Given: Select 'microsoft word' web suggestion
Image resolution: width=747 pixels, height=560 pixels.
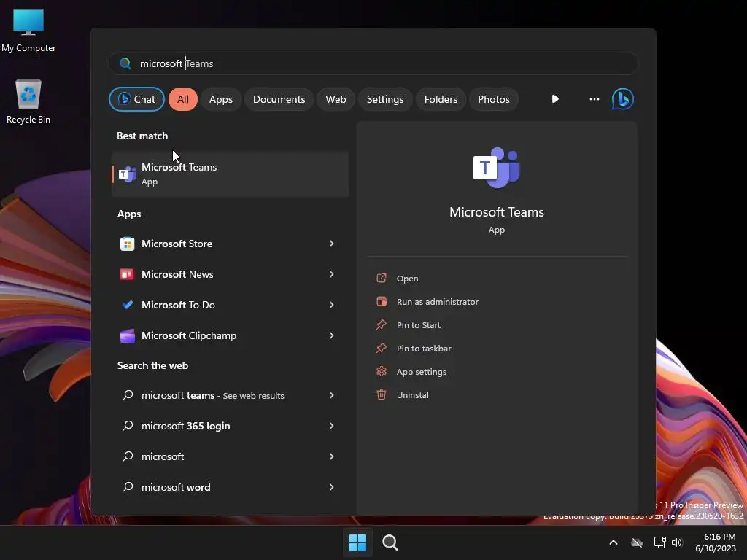Looking at the screenshot, I should 230,487.
